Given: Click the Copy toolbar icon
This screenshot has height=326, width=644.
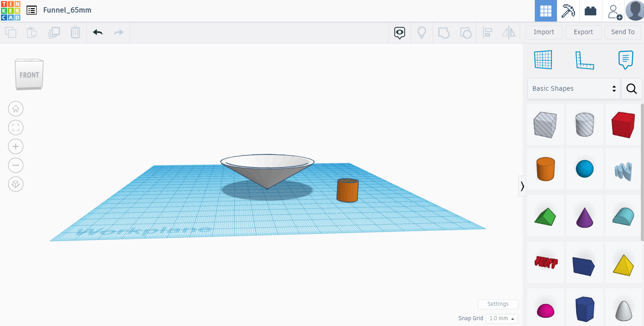Looking at the screenshot, I should 11,32.
